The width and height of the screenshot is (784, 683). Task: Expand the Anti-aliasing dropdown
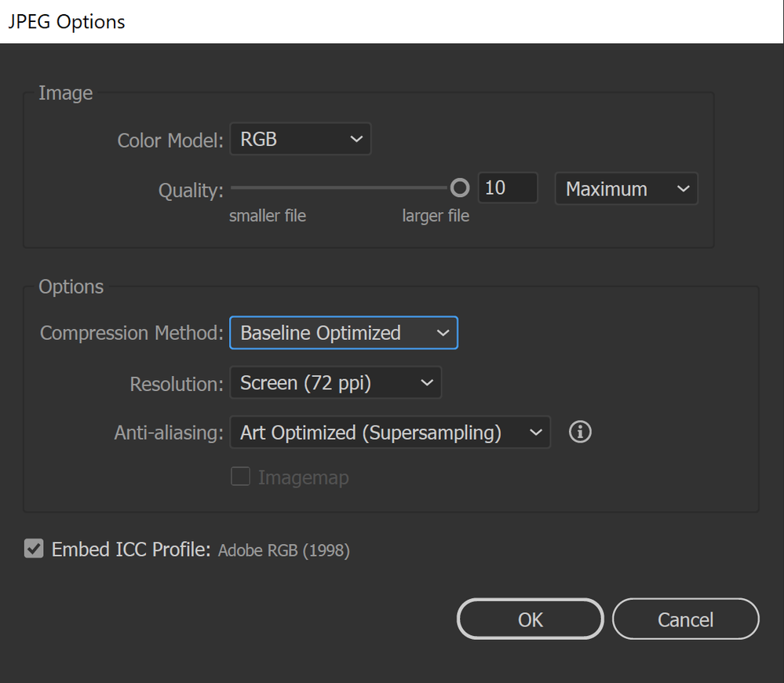click(389, 433)
